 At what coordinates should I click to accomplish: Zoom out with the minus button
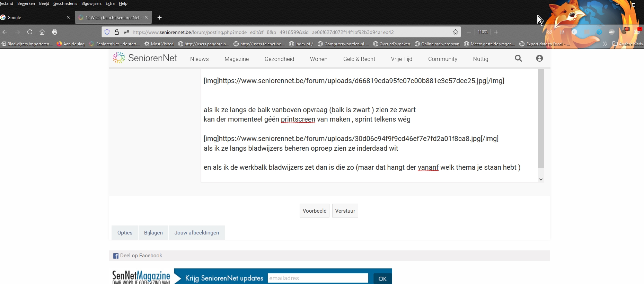click(x=469, y=32)
